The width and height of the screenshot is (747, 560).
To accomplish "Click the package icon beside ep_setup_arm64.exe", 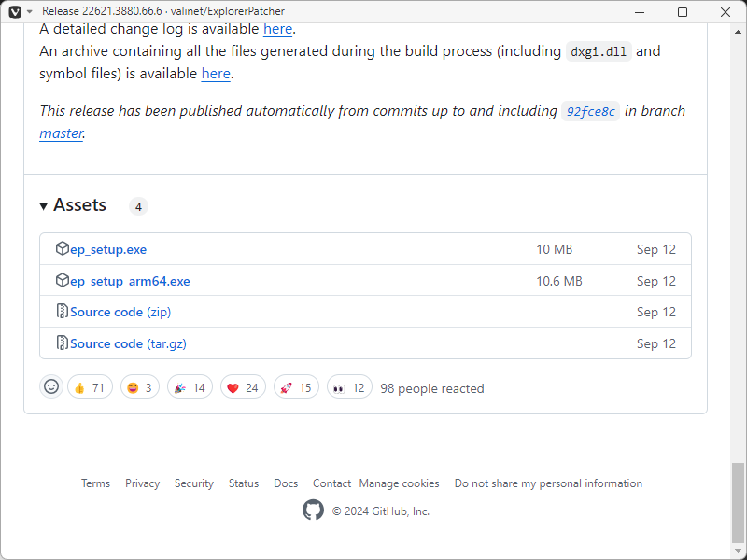I will 63,281.
